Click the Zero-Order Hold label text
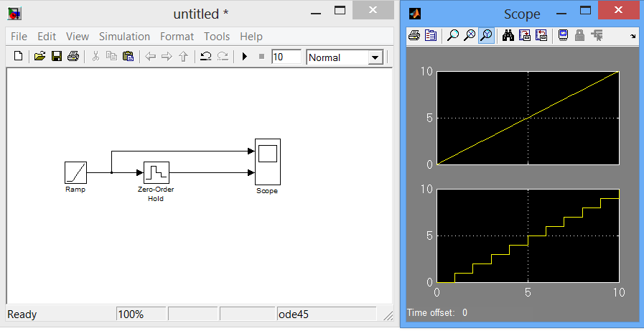The height and width of the screenshot is (331, 644). (x=156, y=195)
